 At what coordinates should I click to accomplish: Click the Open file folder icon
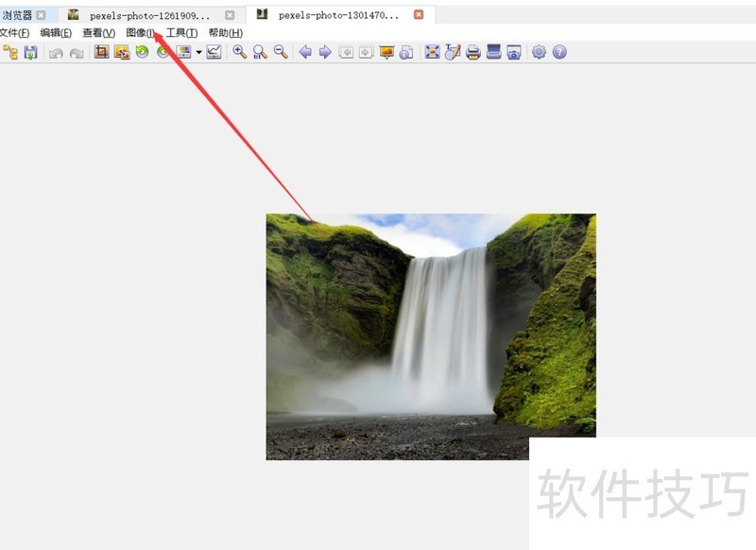[10, 52]
